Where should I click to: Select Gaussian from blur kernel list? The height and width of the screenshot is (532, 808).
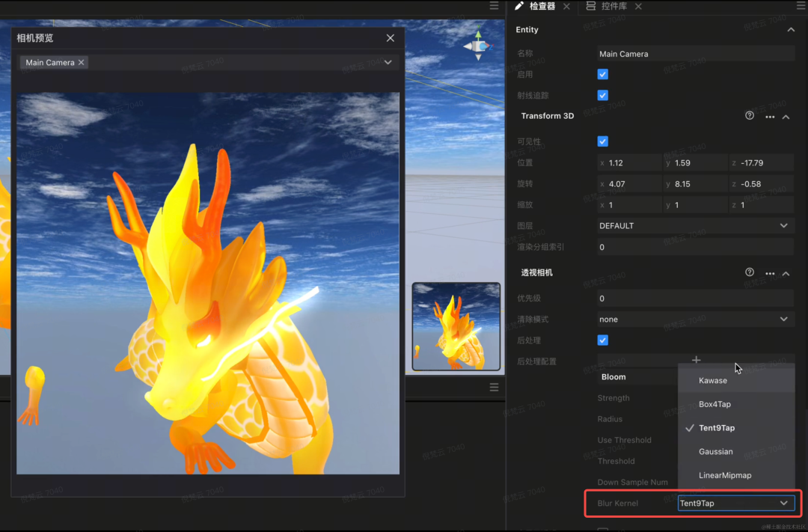[x=715, y=451]
